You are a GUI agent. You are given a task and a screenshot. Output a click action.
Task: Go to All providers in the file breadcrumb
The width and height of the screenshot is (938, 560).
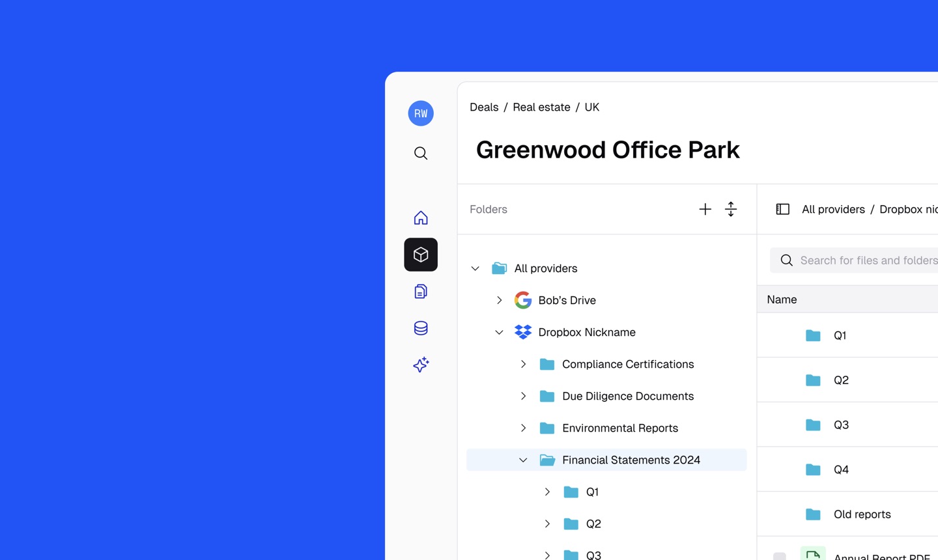833,209
